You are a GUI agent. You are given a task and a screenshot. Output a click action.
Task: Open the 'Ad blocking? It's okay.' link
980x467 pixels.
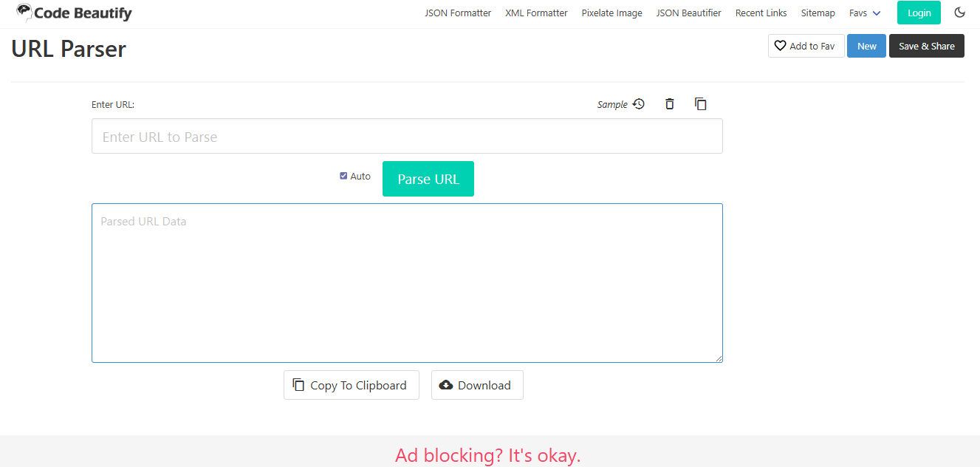coord(487,455)
